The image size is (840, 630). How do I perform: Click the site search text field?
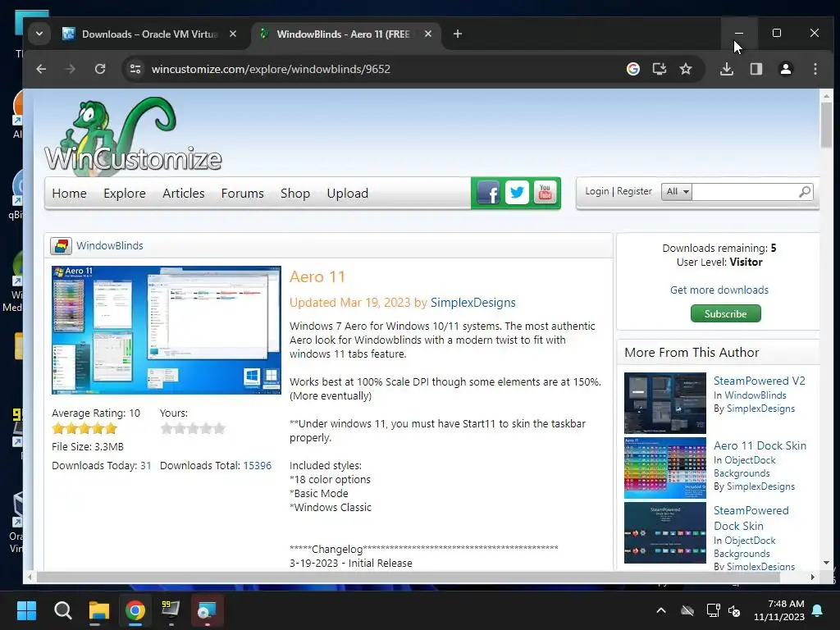pyautogui.click(x=743, y=192)
